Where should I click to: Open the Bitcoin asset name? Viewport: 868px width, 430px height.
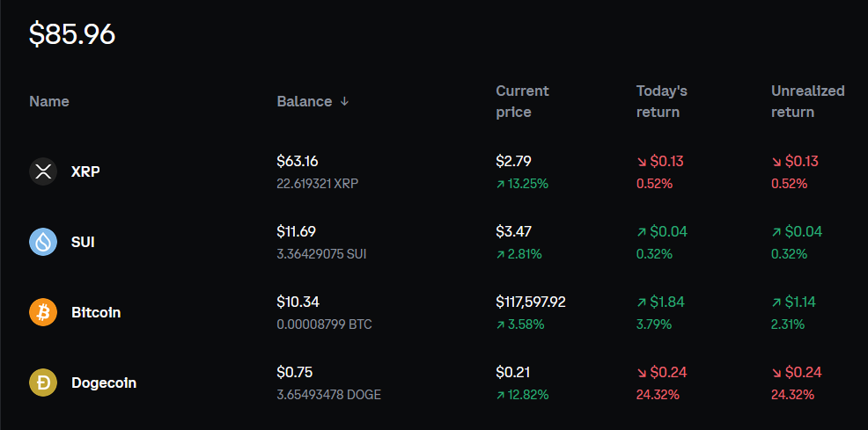(x=96, y=313)
